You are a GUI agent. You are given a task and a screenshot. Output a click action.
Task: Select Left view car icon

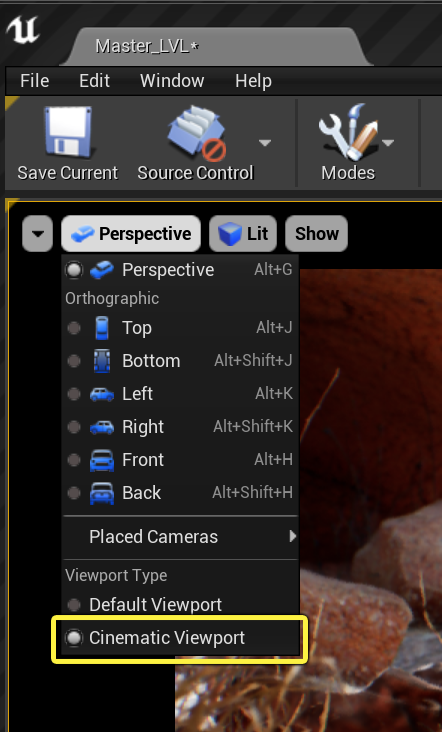pyautogui.click(x=102, y=394)
